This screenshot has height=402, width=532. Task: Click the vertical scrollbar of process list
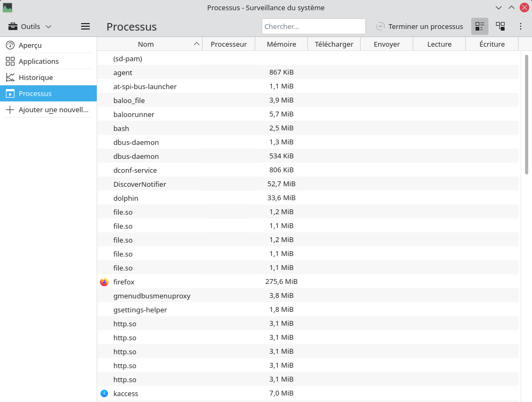tap(527, 114)
